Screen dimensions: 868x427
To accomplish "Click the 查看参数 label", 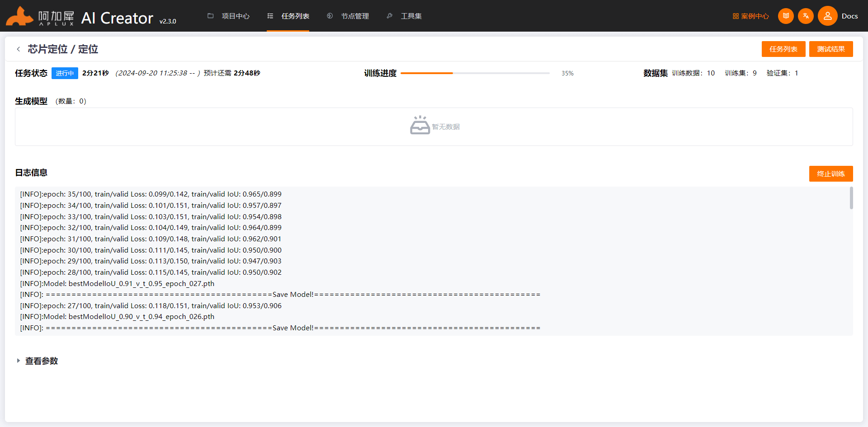I will 42,361.
